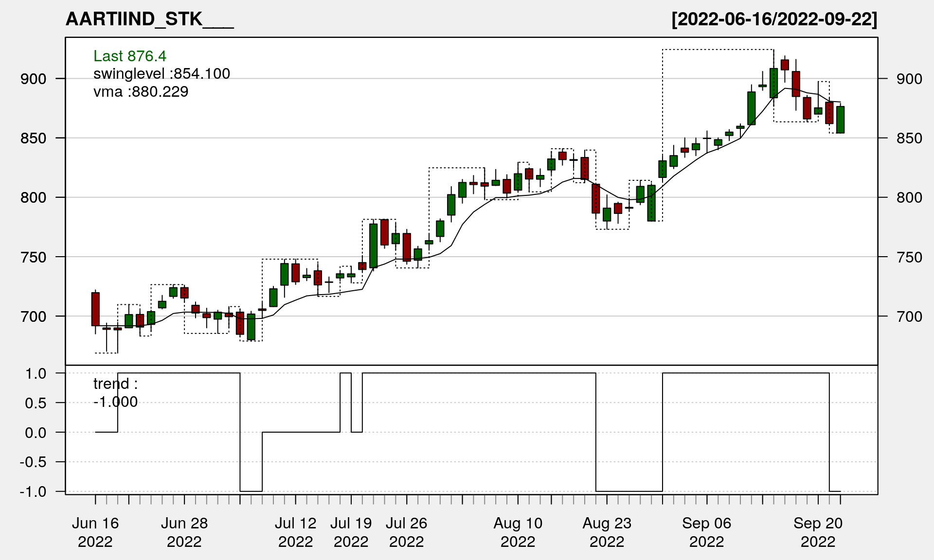Click the -1.0 label on trend axis
Image resolution: width=934 pixels, height=560 pixels.
click(33, 491)
